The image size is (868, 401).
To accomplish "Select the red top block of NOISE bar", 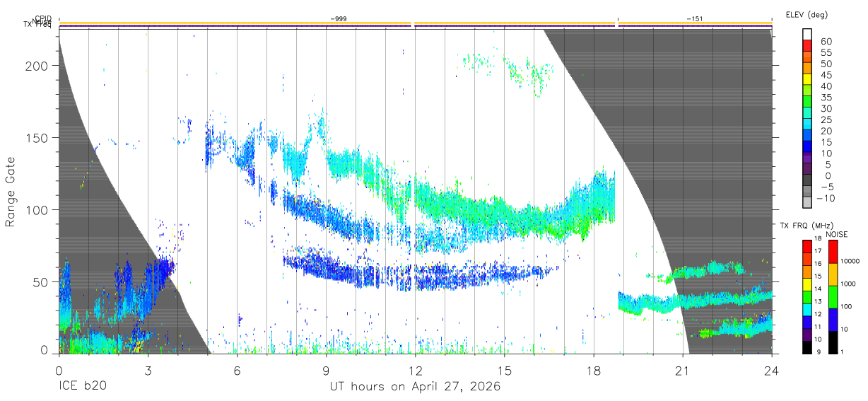I will point(834,252).
